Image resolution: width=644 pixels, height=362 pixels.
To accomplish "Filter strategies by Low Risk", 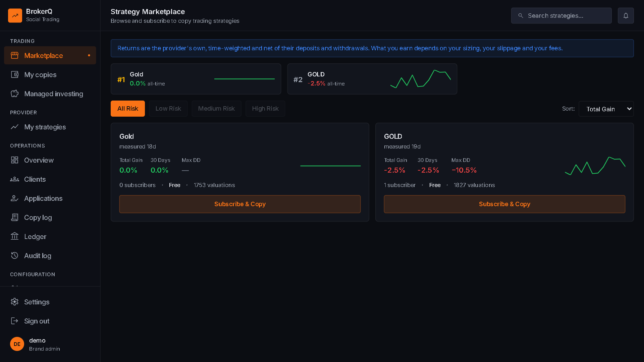I will (168, 109).
